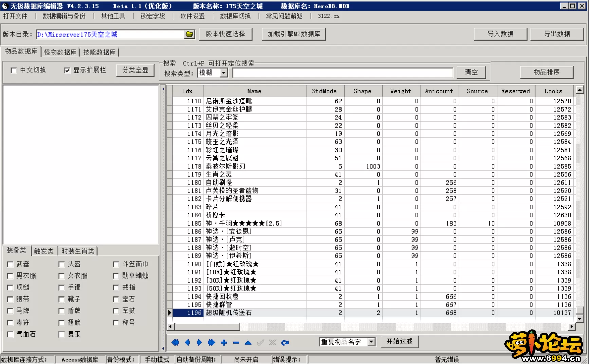Click 导出数据 button
This screenshot has width=589, height=364.
[x=557, y=34]
